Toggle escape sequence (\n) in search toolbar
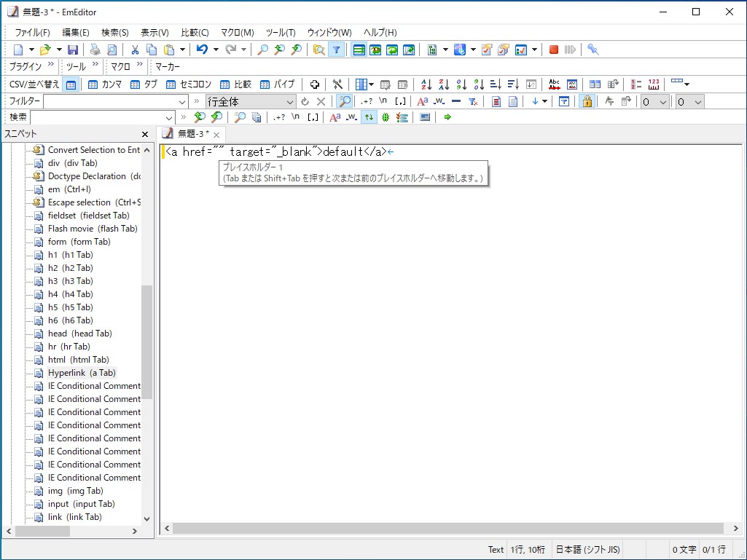This screenshot has width=747, height=560. (295, 117)
